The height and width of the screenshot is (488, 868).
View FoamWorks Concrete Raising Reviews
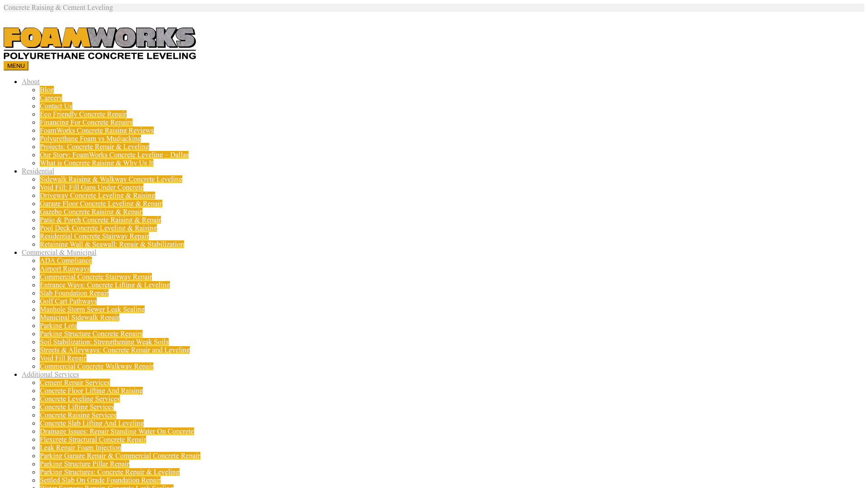coord(97,131)
